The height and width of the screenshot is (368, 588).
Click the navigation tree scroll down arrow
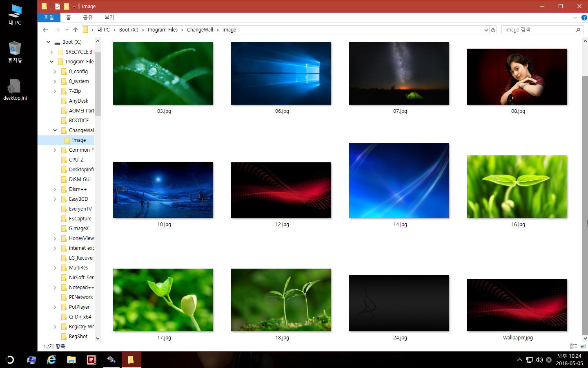click(x=98, y=338)
